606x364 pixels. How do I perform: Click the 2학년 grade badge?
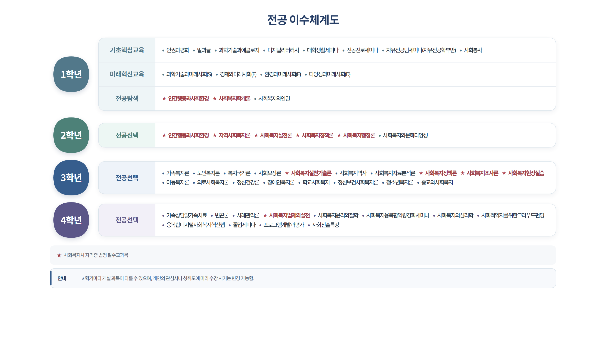[x=71, y=135]
